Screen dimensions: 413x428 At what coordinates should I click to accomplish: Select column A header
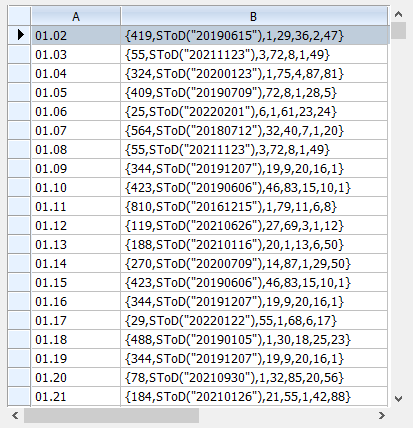pos(76,16)
